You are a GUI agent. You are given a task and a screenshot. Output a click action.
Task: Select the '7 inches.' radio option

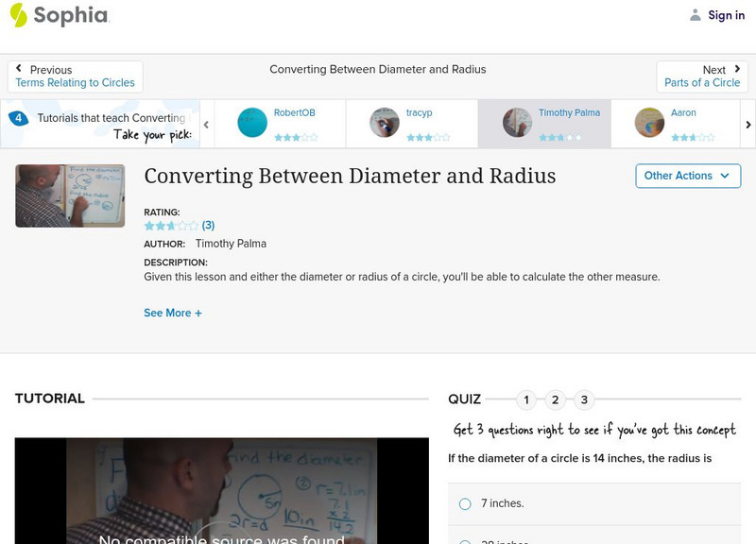click(465, 504)
